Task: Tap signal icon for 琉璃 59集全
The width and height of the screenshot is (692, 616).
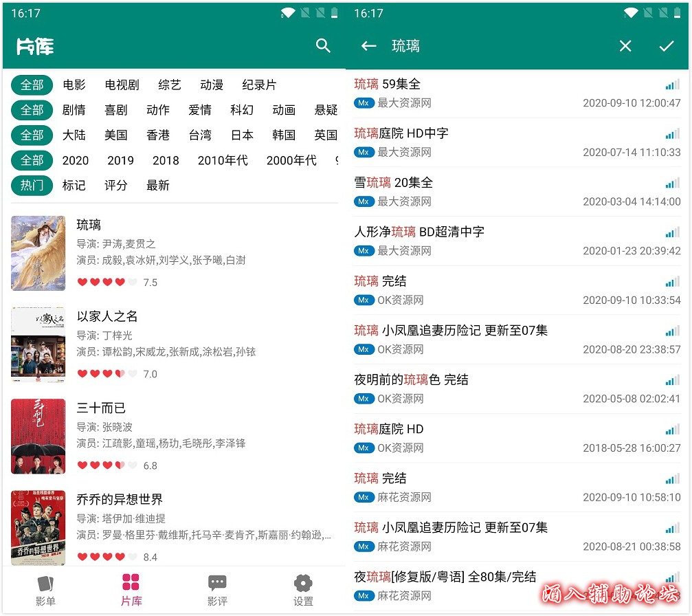Action: (673, 85)
